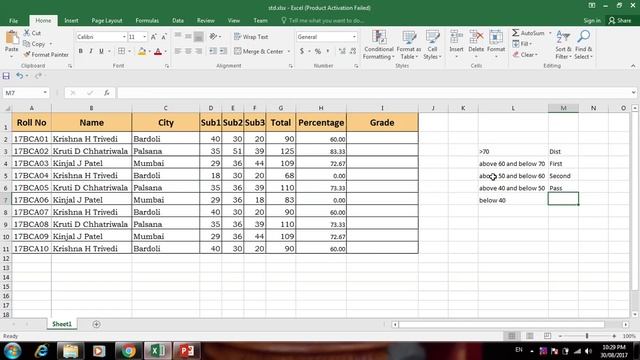640x360 pixels.
Task: Open the Clear dropdown
Action: [525, 54]
